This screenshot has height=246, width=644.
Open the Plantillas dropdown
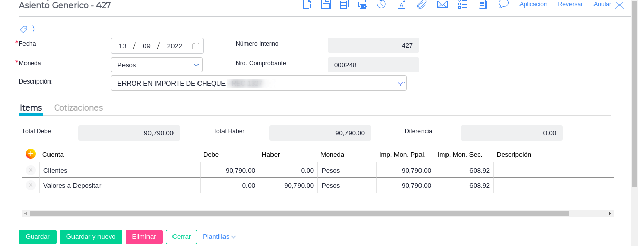(x=219, y=237)
